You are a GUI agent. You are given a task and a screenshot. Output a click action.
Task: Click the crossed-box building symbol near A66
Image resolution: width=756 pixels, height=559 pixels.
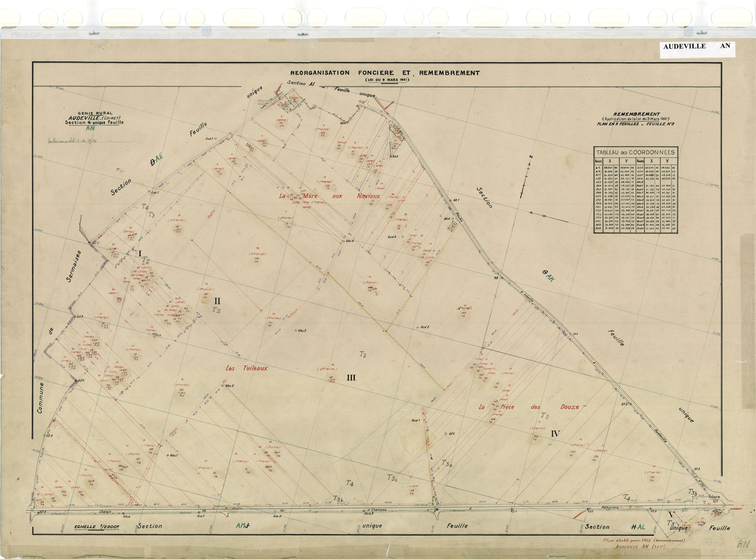pos(452,226)
